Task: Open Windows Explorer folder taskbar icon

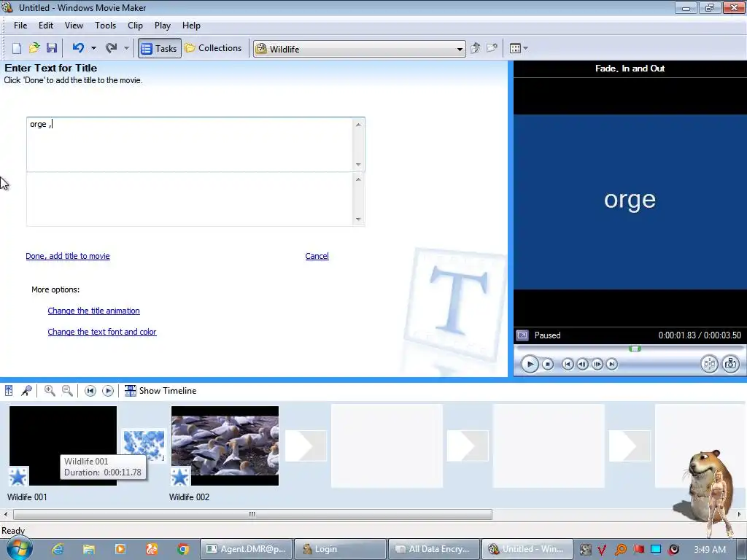Action: click(x=89, y=549)
